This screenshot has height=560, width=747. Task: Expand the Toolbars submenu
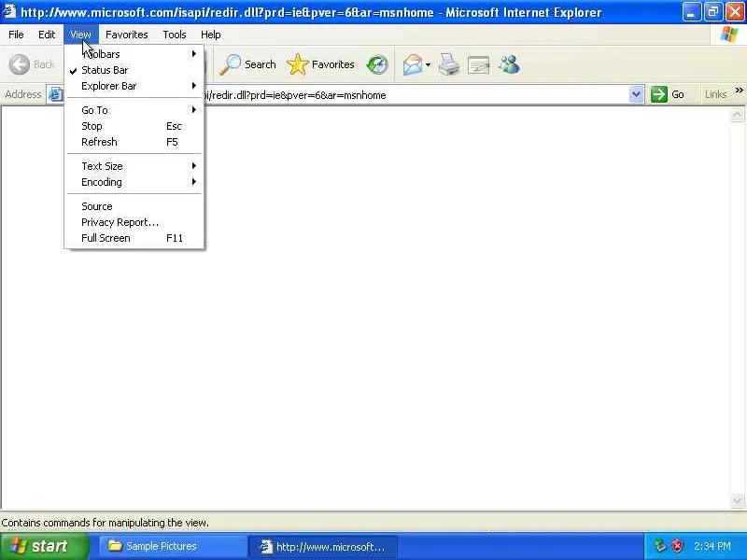pyautogui.click(x=134, y=54)
